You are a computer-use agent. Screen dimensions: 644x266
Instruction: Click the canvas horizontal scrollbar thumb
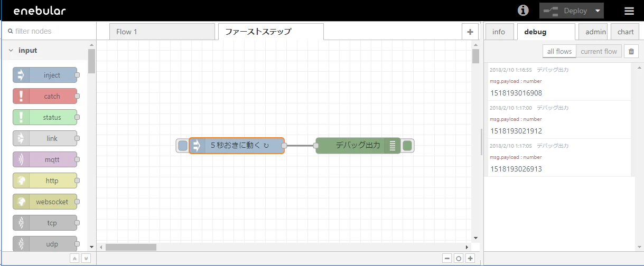click(131, 247)
